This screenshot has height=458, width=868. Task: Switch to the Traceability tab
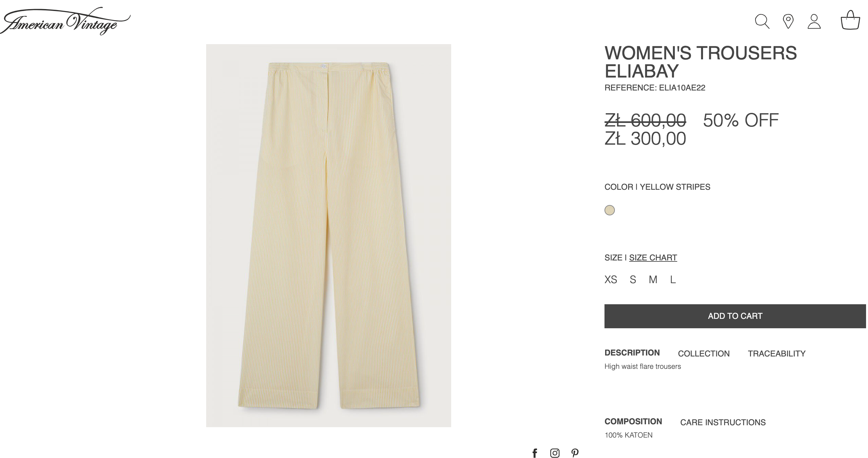tap(776, 354)
